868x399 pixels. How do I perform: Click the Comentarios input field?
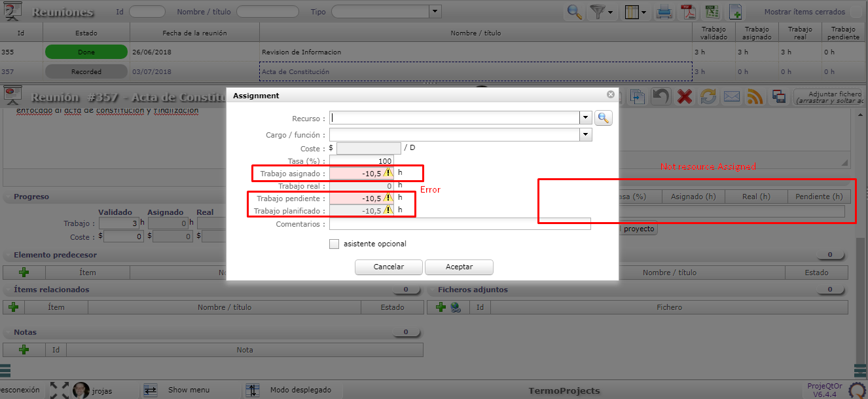(460, 224)
